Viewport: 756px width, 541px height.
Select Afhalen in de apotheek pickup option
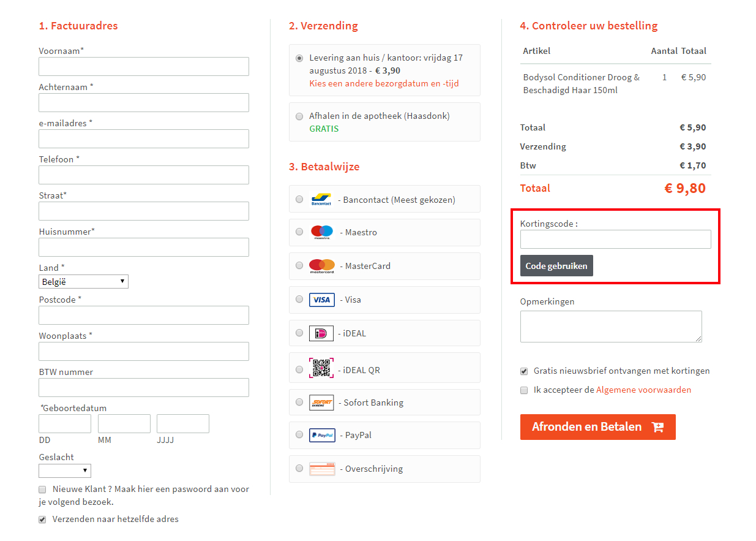click(x=299, y=116)
